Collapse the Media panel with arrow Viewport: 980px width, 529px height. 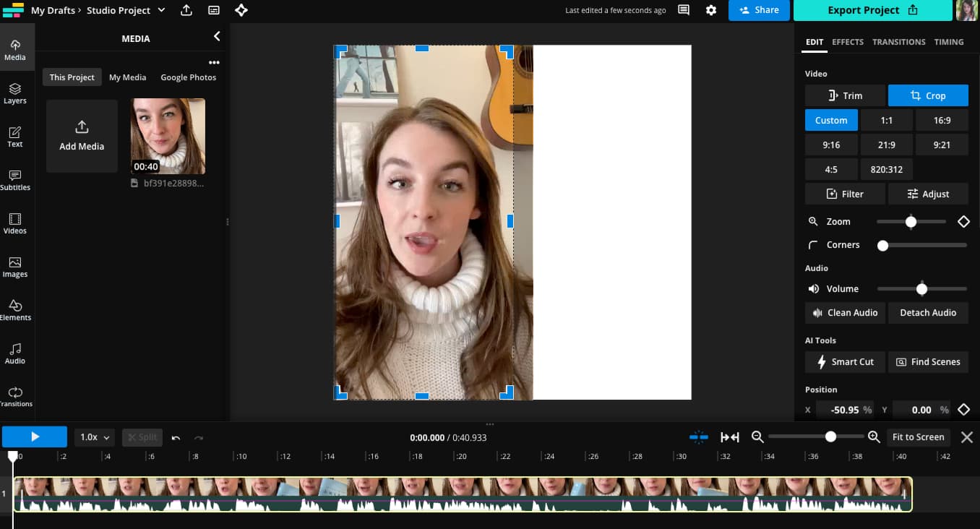coord(217,36)
